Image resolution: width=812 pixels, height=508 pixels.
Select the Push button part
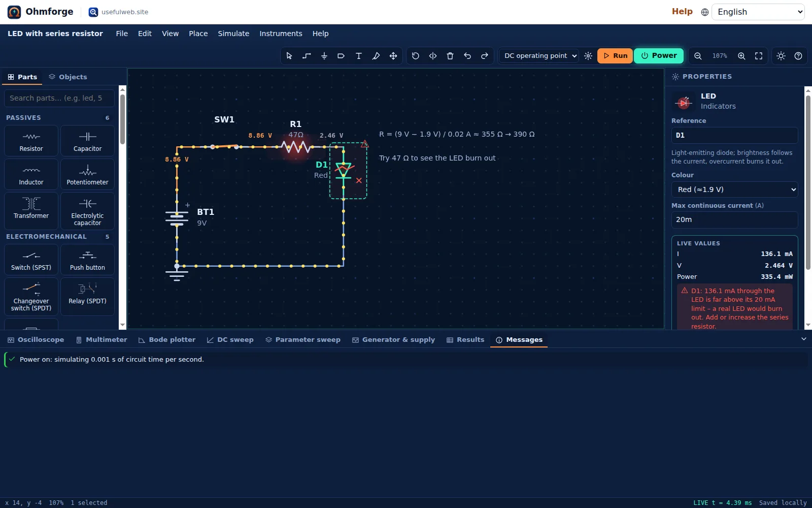pyautogui.click(x=87, y=260)
